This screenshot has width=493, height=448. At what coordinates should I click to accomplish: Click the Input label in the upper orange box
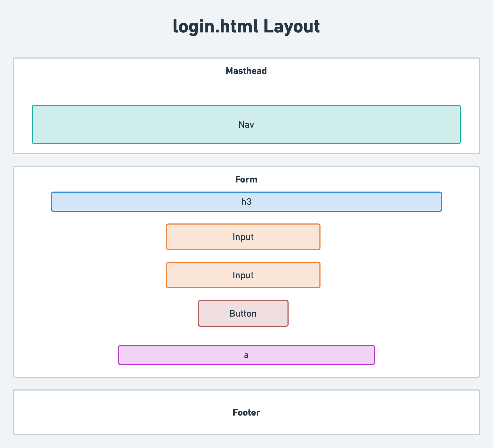[x=243, y=237]
